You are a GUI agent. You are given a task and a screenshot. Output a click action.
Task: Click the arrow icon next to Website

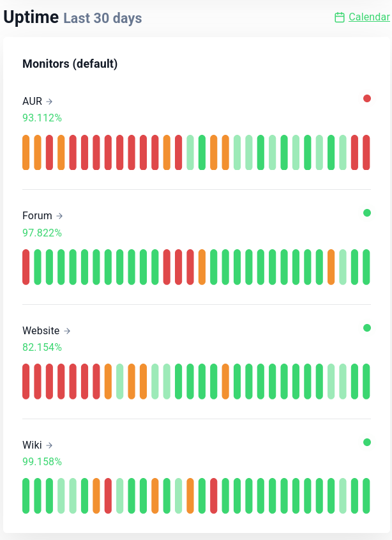[x=67, y=330]
